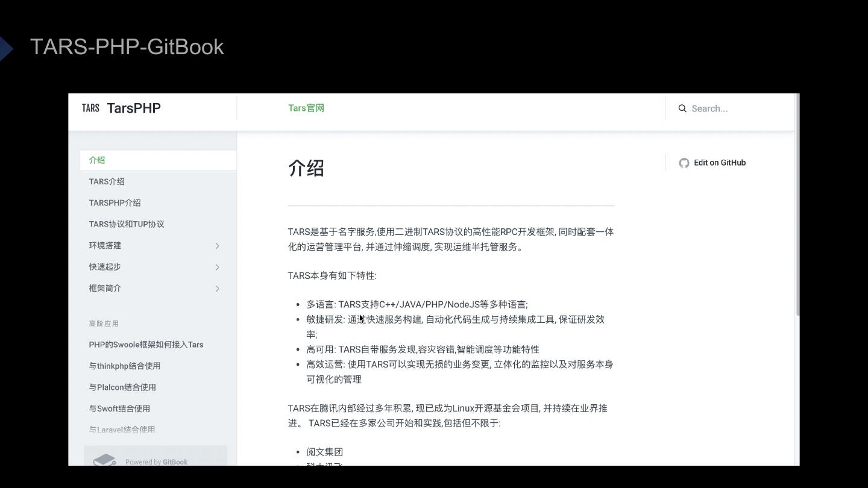Open the Tars官网 link
The width and height of the screenshot is (868, 488).
click(x=306, y=108)
